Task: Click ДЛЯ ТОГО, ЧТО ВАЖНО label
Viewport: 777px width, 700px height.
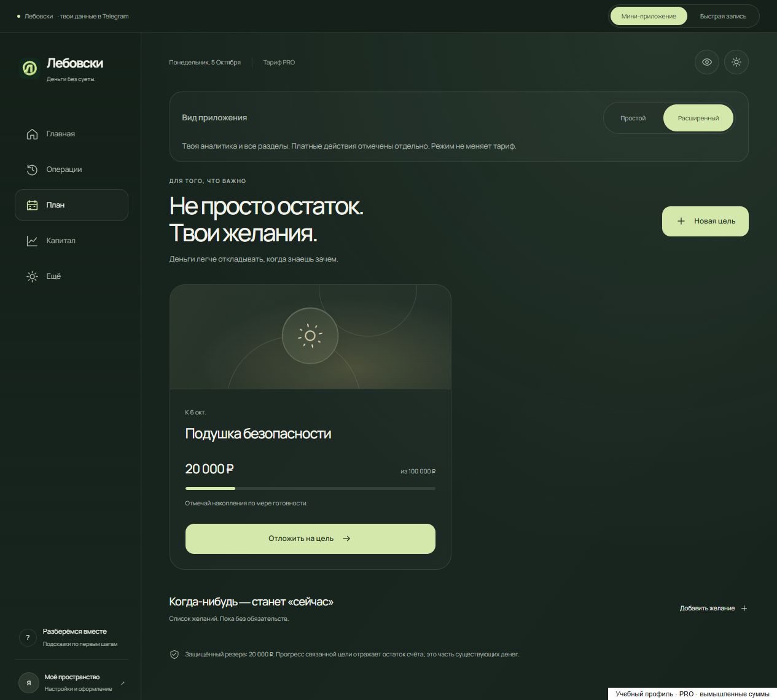Action: 208,181
